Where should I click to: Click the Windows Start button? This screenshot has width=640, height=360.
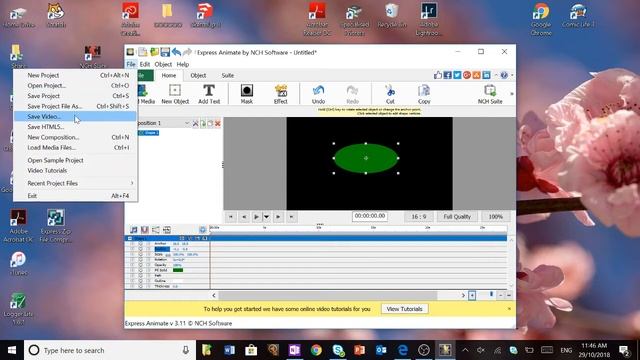tap(12, 350)
